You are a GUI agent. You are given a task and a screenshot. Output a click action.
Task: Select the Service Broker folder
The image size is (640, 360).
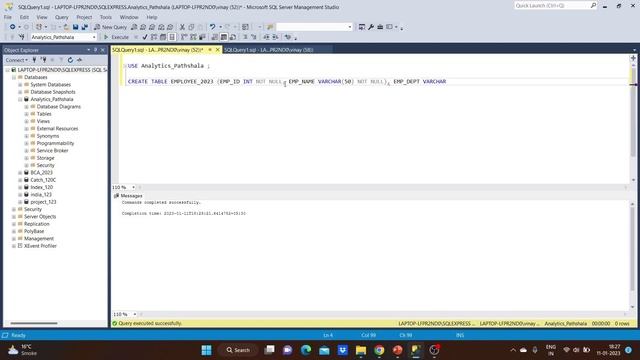(52, 151)
